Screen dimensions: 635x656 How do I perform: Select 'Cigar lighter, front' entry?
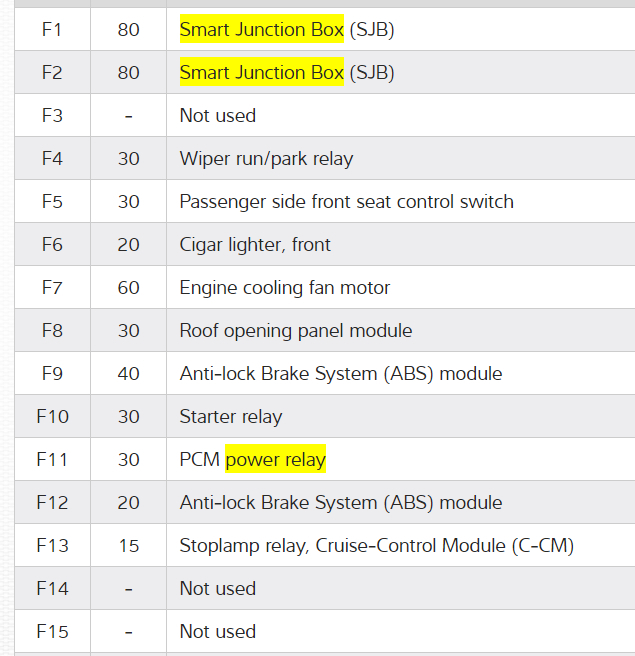(255, 245)
